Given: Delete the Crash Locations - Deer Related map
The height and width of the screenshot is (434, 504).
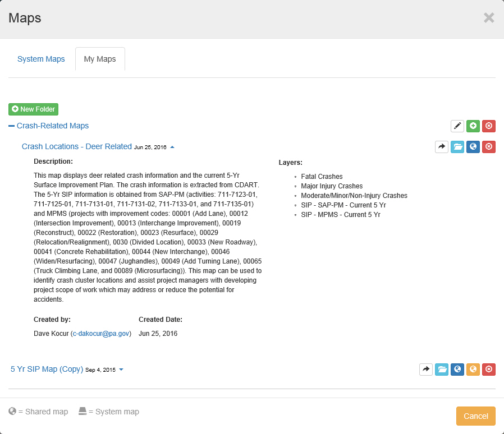Looking at the screenshot, I should click(489, 147).
